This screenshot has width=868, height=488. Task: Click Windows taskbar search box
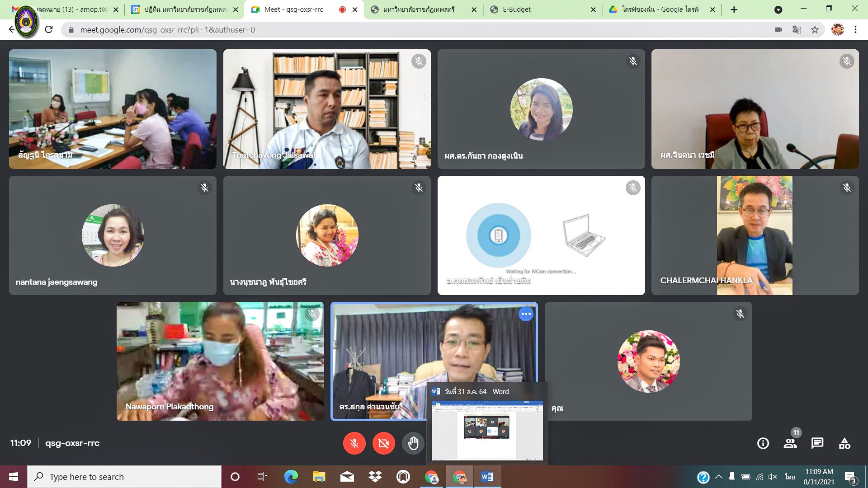tap(124, 477)
